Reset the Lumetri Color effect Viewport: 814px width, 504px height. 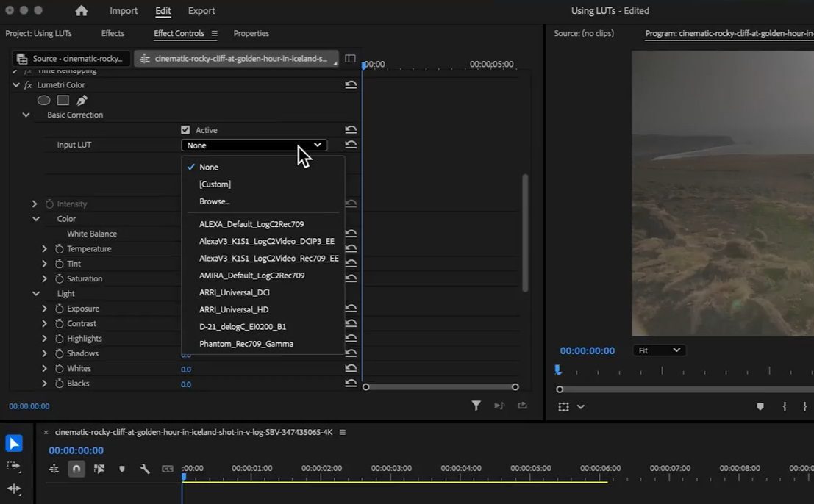(x=351, y=84)
